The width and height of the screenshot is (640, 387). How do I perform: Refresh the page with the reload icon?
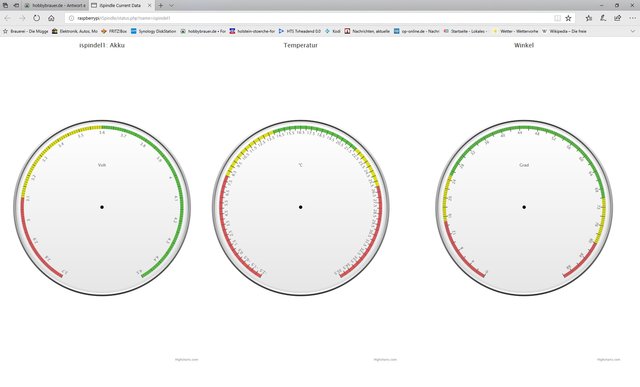(x=36, y=18)
